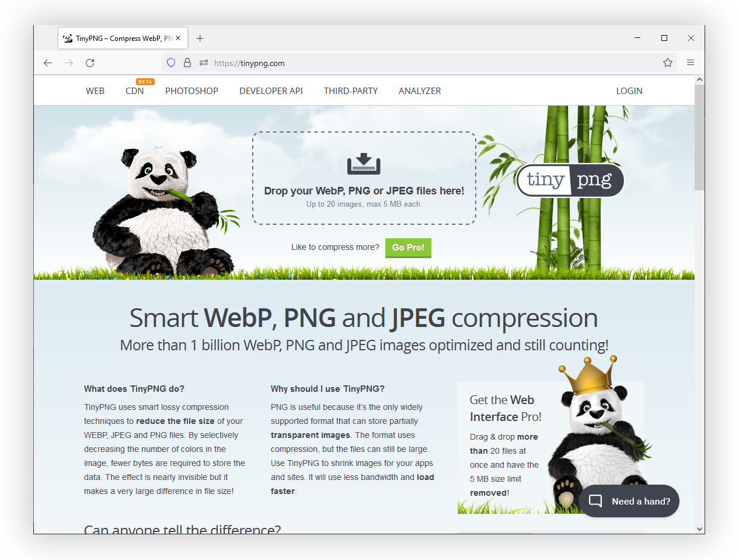Screen dimensions: 739x560
Task: Click the tiny png panda logo
Action: 570,180
